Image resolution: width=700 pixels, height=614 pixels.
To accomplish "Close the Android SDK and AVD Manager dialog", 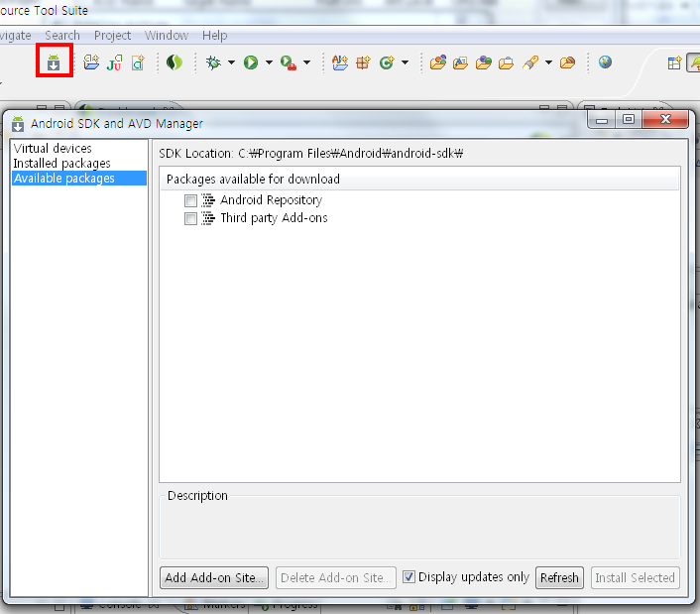I will click(665, 120).
